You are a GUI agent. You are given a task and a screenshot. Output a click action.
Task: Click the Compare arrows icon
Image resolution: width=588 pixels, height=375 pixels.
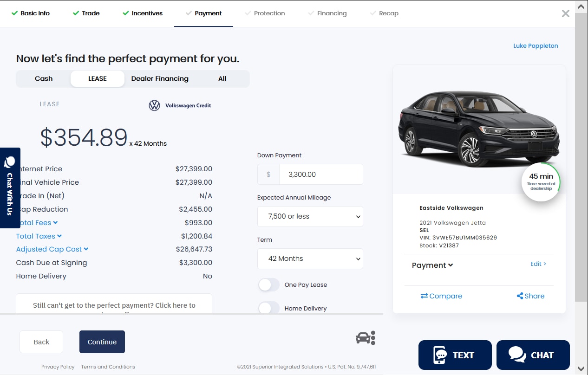424,296
